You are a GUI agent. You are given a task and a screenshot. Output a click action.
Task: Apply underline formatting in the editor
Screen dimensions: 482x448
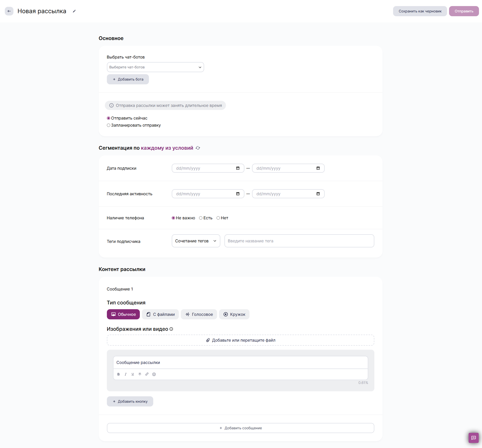pos(132,374)
